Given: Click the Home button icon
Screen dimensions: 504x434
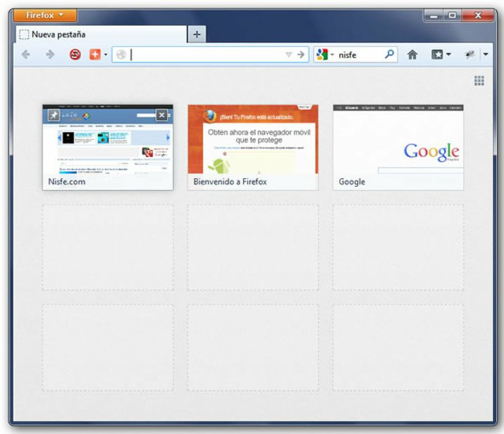Looking at the screenshot, I should (x=412, y=55).
